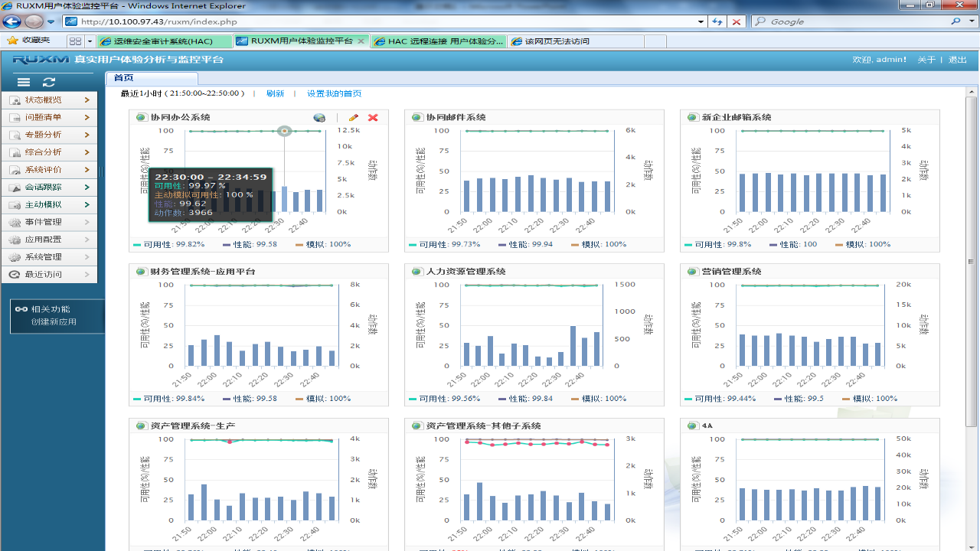Click the globe icon beside 人力资源管理系统
The image size is (980, 551).
[x=416, y=272]
